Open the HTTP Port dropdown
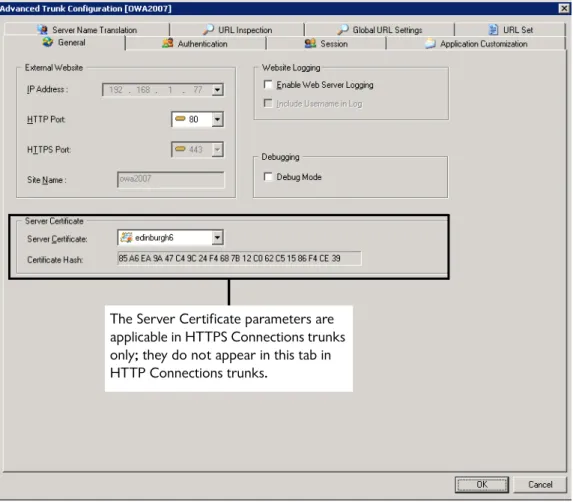This screenshot has height=502, width=573. click(x=217, y=119)
